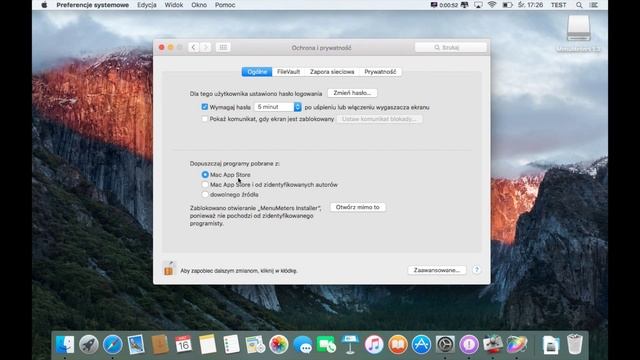Click Zmień hasło button
The height and width of the screenshot is (360, 640).
[x=352, y=93]
